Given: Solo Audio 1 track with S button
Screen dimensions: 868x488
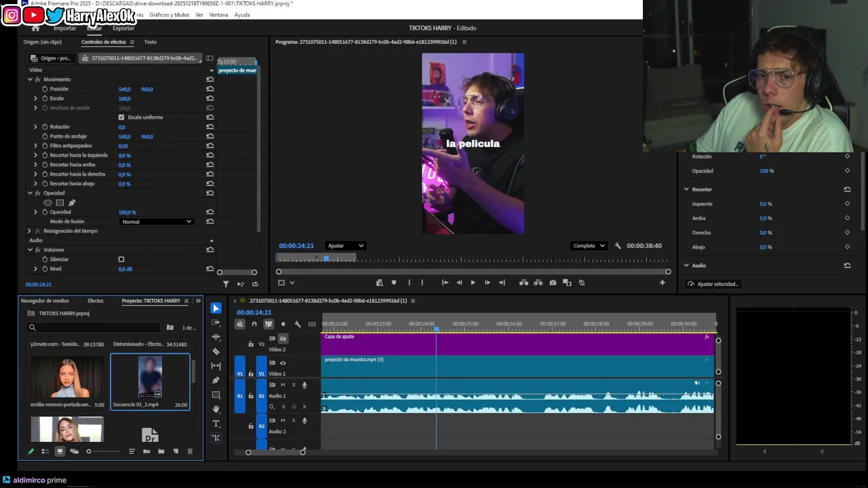Looking at the screenshot, I should [x=294, y=385].
